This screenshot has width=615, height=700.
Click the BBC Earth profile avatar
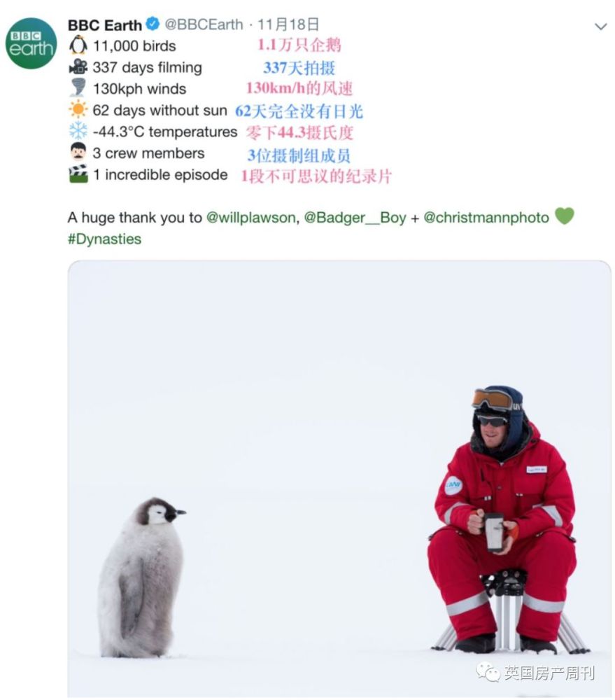pos(31,43)
